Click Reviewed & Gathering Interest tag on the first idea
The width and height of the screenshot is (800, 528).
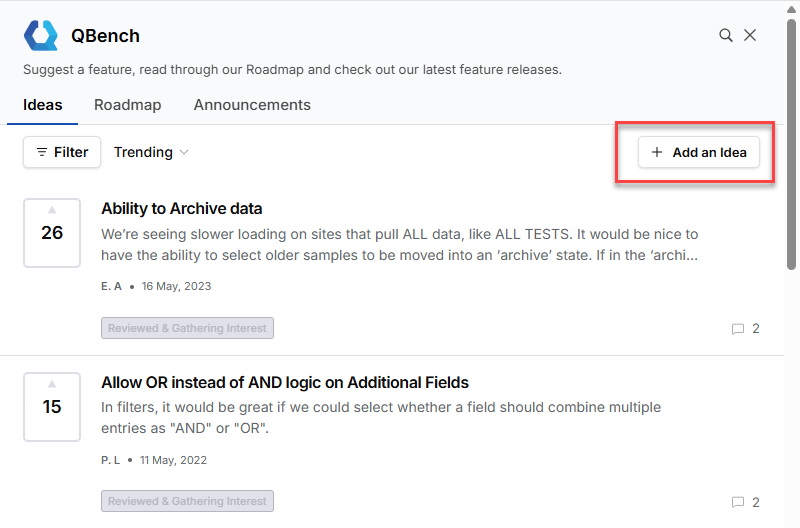pos(187,328)
